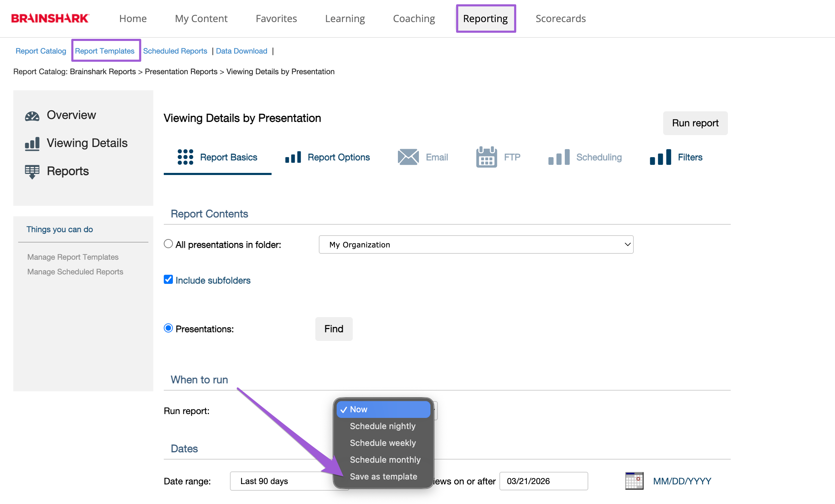Open the My Content tab
Screen dimensions: 835x504
(x=201, y=19)
